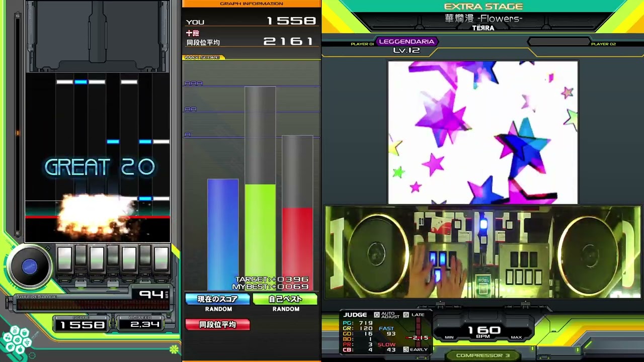Click the CB: 4 judge count

pos(358,350)
